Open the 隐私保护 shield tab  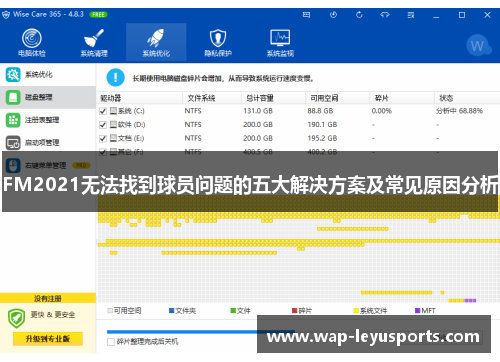point(218,42)
